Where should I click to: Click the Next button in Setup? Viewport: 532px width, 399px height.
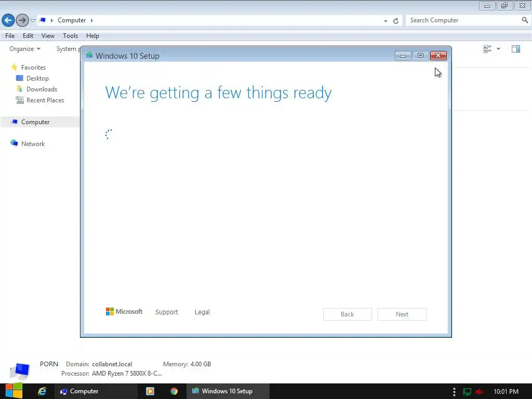click(x=402, y=314)
